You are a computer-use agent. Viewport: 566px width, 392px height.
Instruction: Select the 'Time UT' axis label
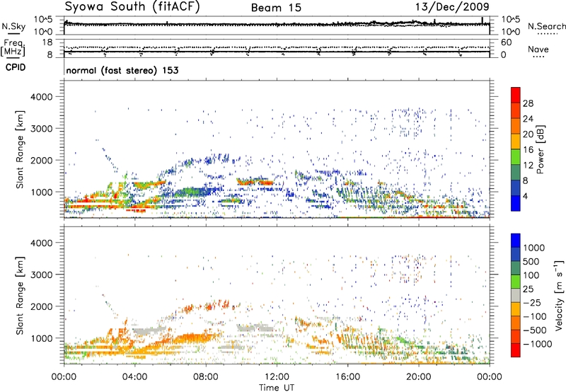(277, 388)
